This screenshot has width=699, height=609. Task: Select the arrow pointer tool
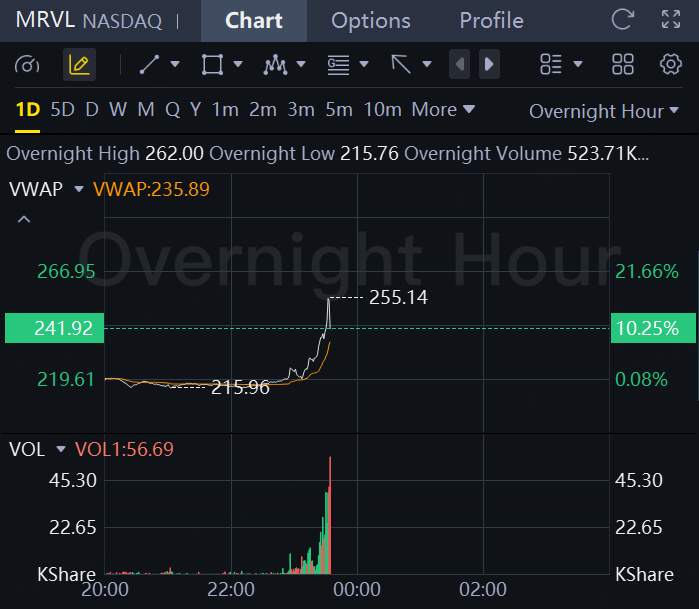(401, 64)
